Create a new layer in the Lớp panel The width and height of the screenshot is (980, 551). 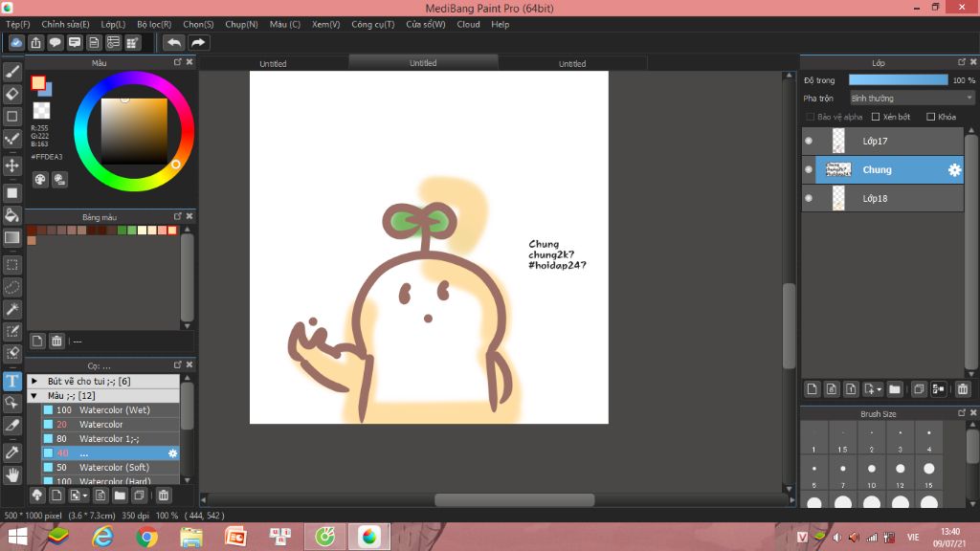[812, 389]
